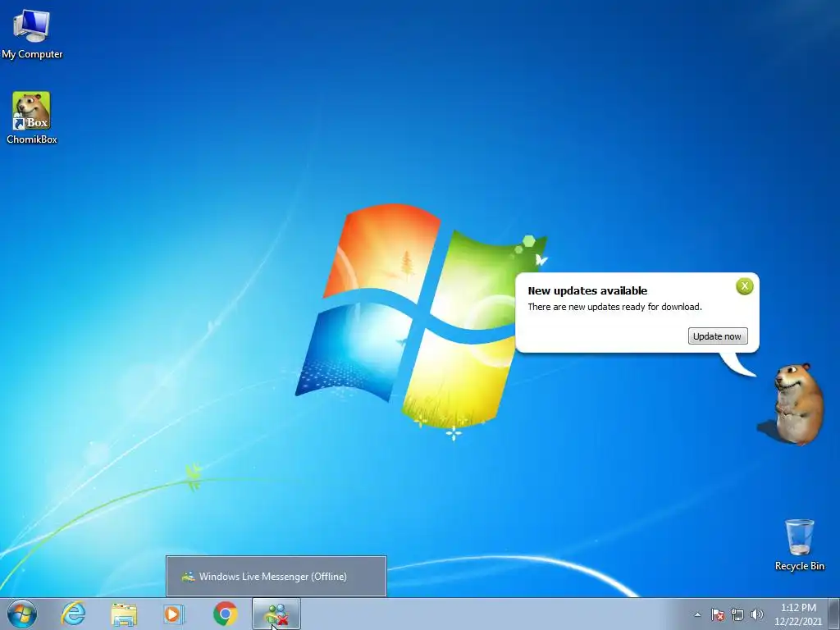Click the 'There are new updates ready' message

(614, 307)
